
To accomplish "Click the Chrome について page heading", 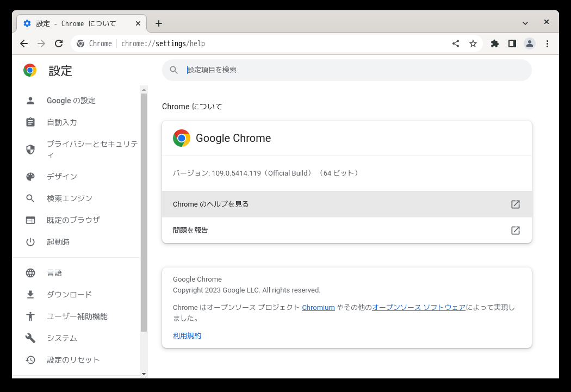I will (193, 107).
